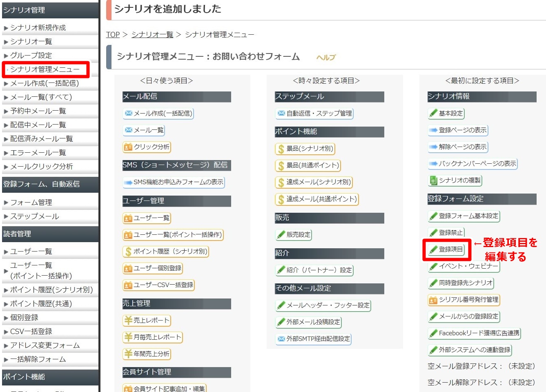Click the pencil icon on 紹介（パートナー）設定 button
The height and width of the screenshot is (392, 546).
(x=281, y=270)
